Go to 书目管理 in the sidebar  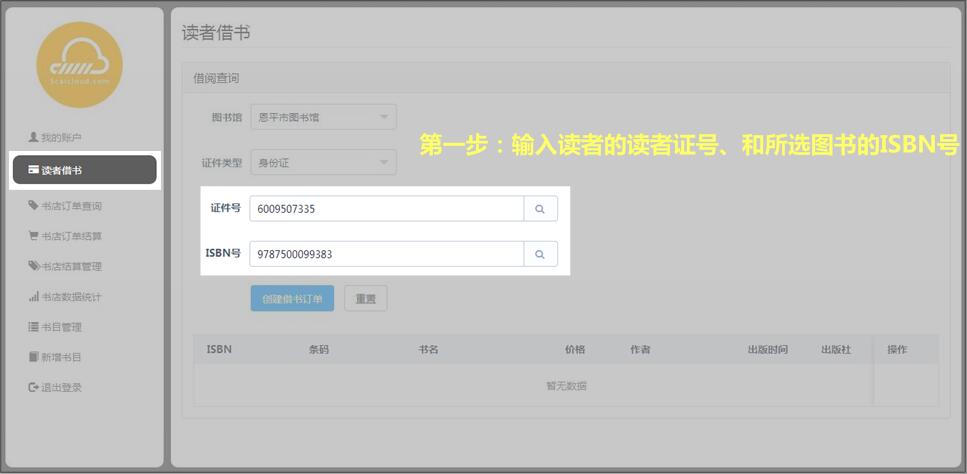(61, 327)
